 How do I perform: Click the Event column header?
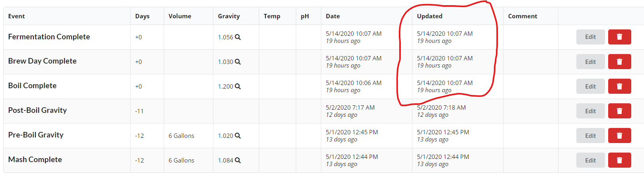[x=16, y=16]
